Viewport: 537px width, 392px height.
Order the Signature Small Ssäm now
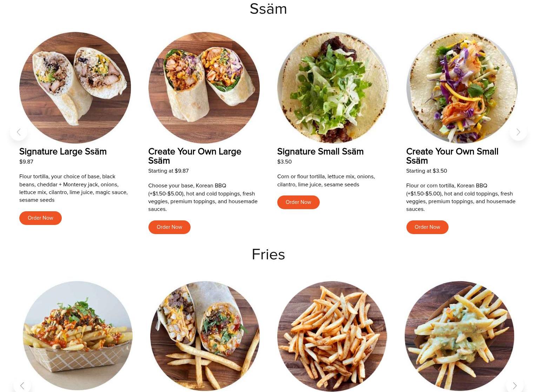298,202
